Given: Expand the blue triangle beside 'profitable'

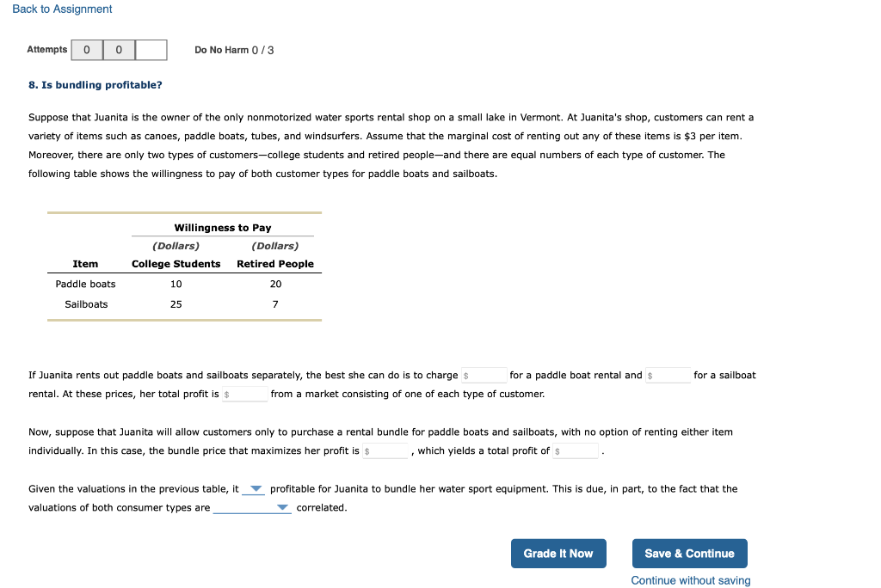Looking at the screenshot, I should pyautogui.click(x=254, y=488).
